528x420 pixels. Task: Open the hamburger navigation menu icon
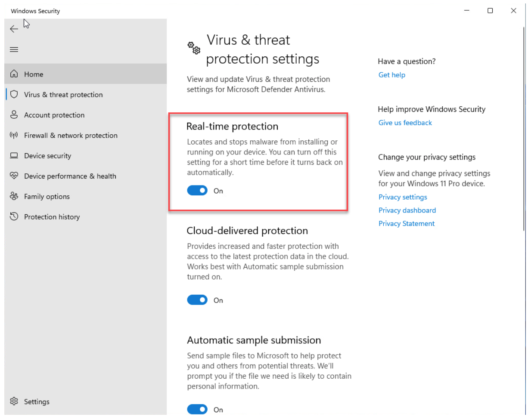click(x=14, y=49)
